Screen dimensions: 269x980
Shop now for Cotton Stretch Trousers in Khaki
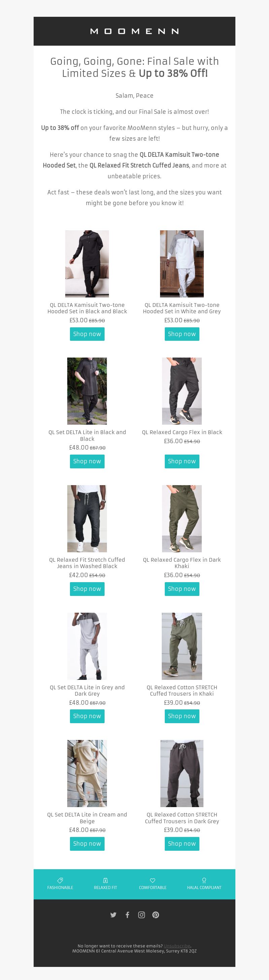(x=182, y=716)
